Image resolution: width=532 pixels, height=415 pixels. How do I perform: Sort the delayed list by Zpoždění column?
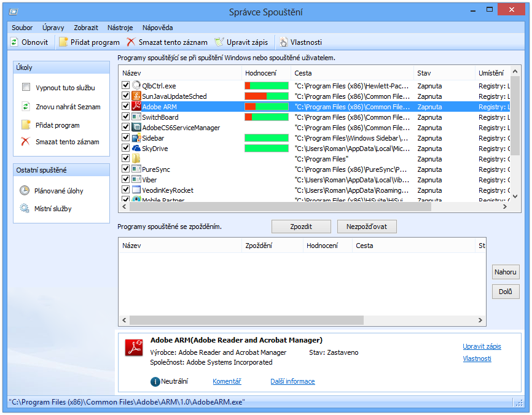pyautogui.click(x=272, y=246)
